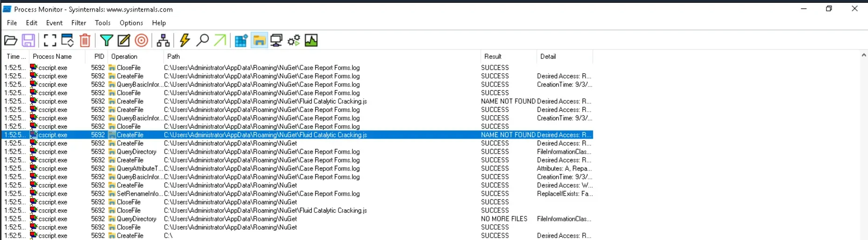Select the QueryAttributeT... operation row
The height and width of the screenshot is (240, 868).
pos(298,169)
